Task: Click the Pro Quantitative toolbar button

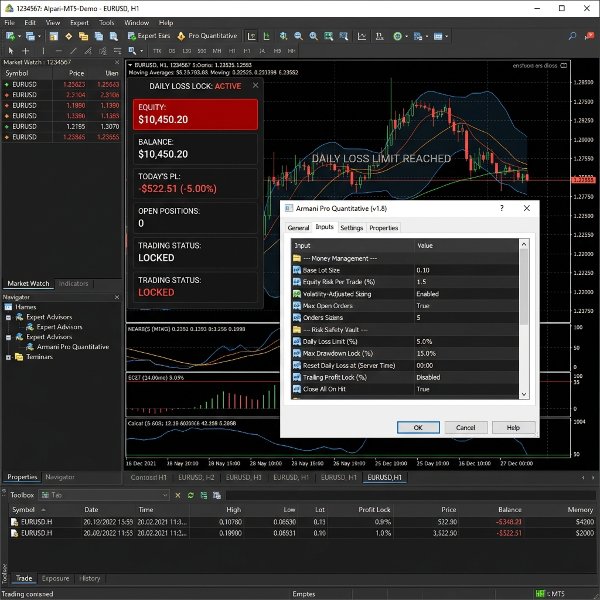Action: pos(207,36)
